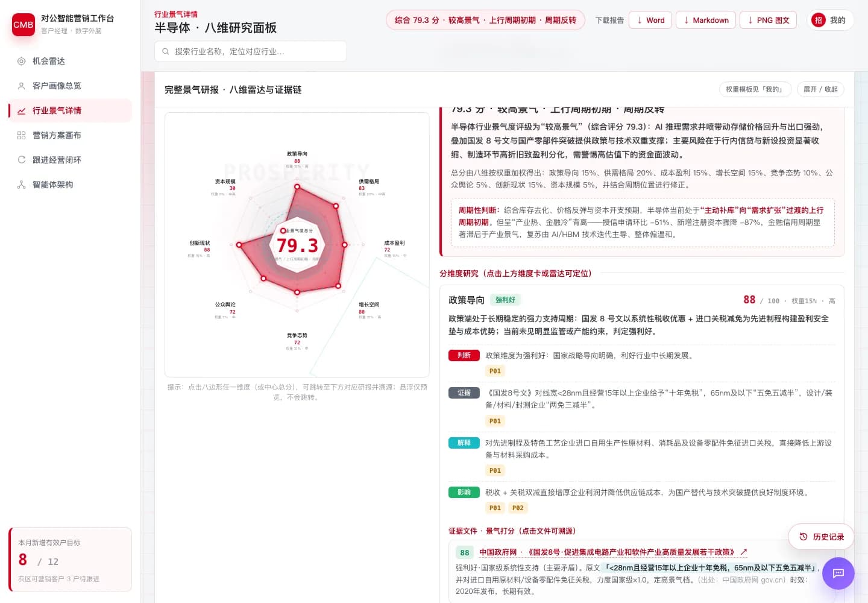
Task: Click the 竞争态势 radar data point
Action: click(x=297, y=292)
